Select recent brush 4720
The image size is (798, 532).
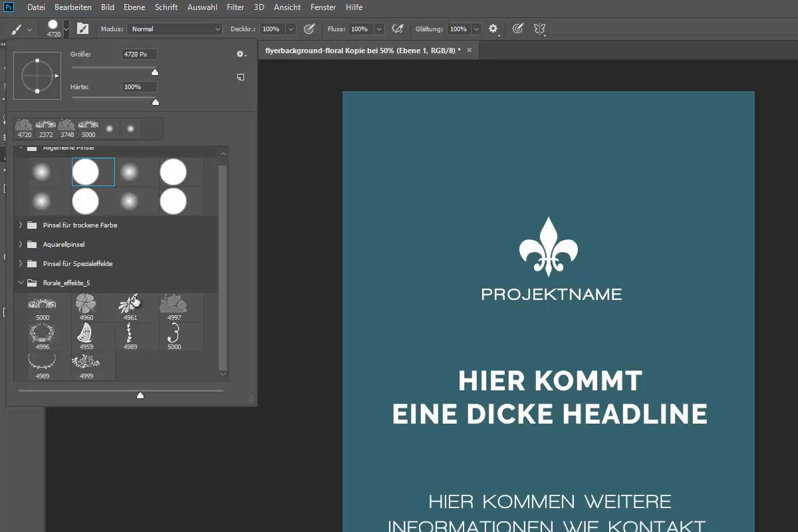25,128
